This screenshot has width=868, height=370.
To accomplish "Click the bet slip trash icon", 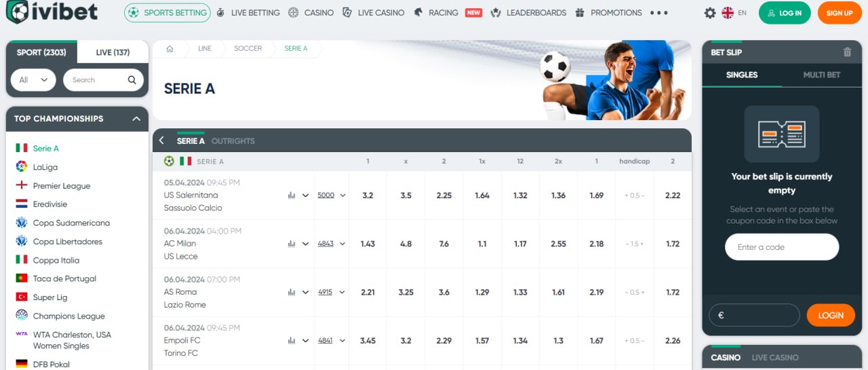I will coord(847,52).
